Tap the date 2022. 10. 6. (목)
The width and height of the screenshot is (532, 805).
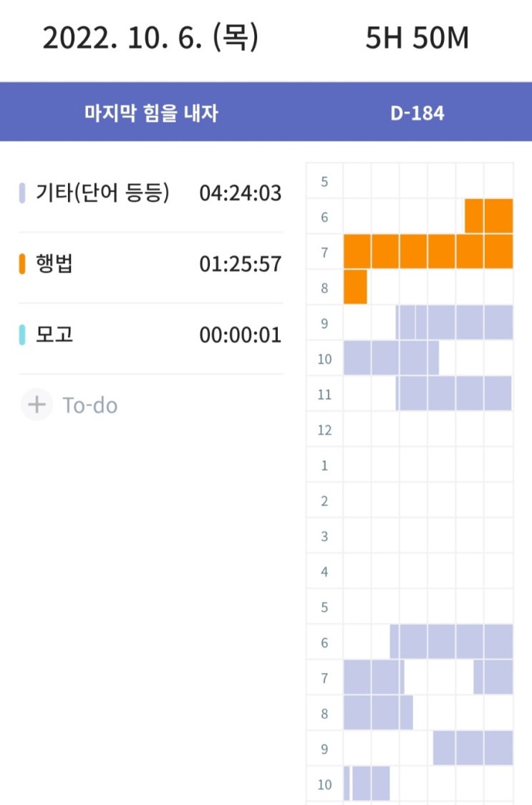150,37
